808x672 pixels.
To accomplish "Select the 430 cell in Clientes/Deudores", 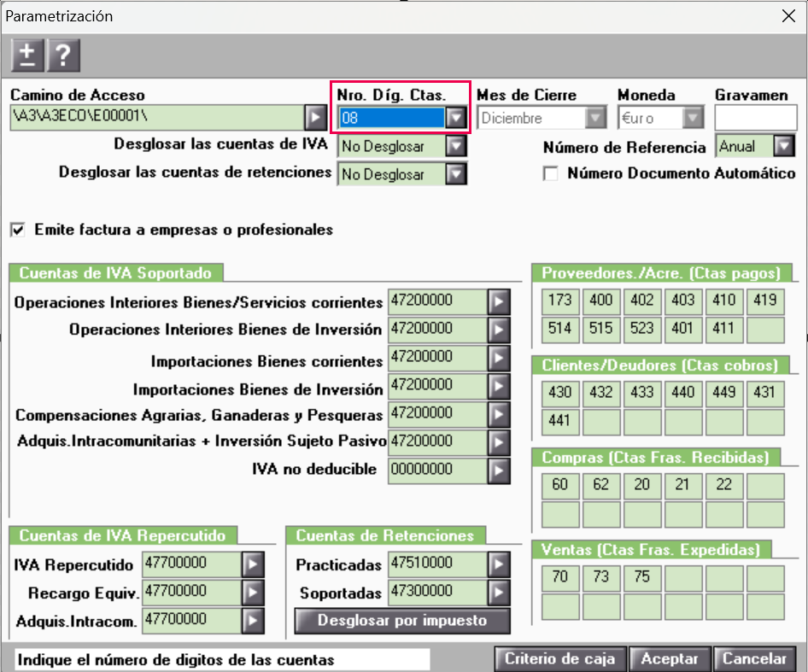I will (560, 393).
